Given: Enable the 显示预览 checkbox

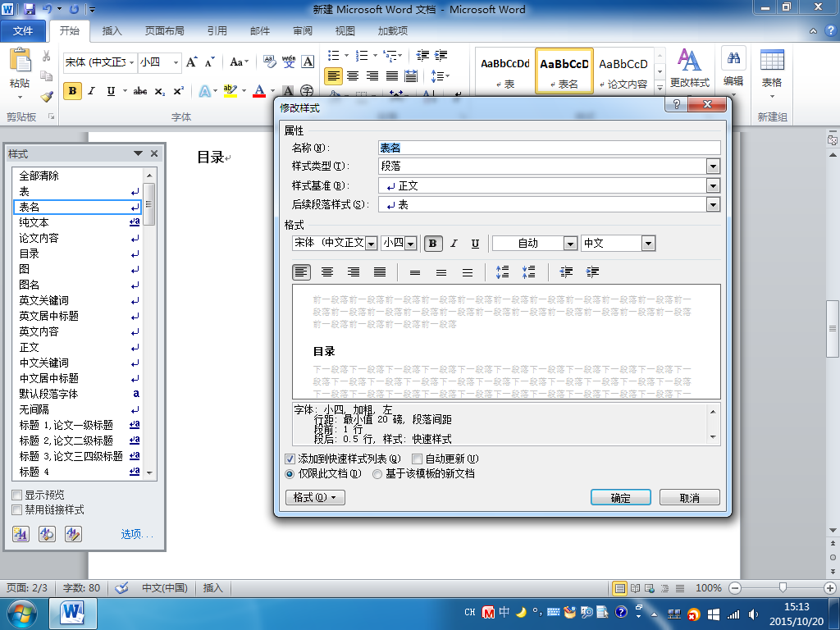Looking at the screenshot, I should tap(16, 495).
